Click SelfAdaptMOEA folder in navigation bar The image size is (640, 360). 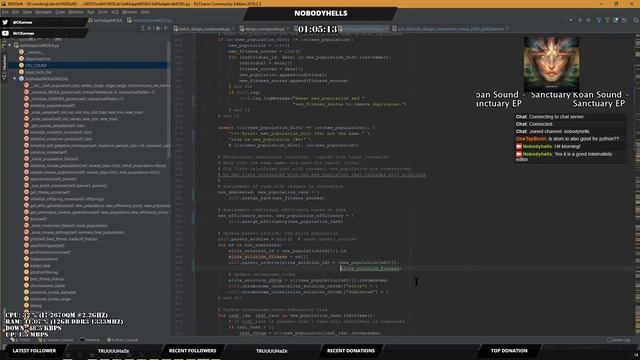coord(105,20)
